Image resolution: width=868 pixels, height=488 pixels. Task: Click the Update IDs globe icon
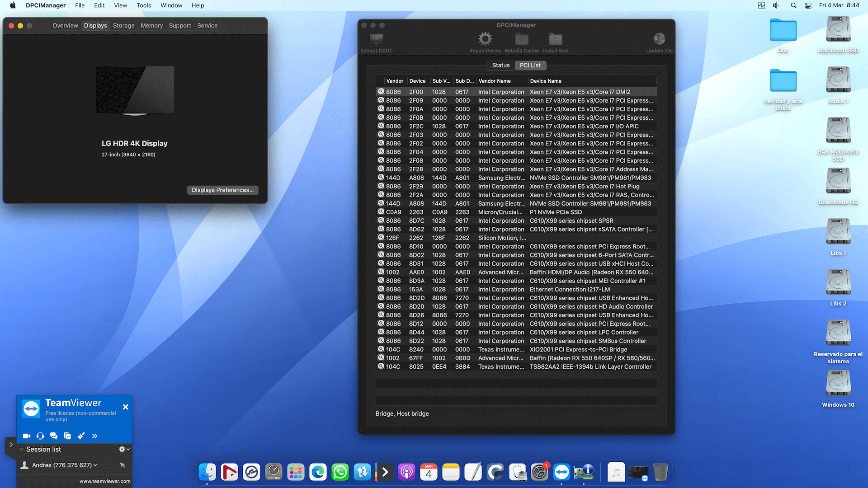click(659, 39)
